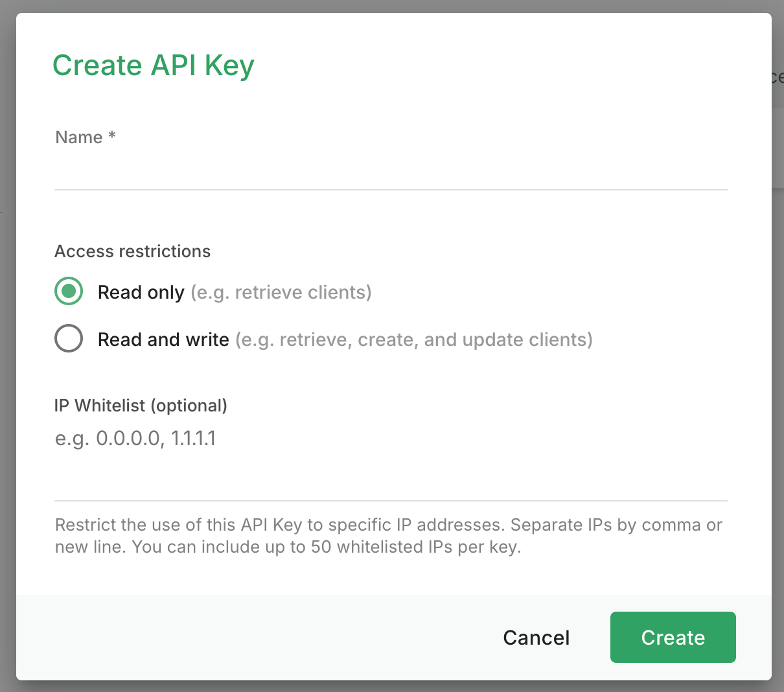784x692 pixels.
Task: Click the "Access restrictions" section heading
Action: (132, 251)
